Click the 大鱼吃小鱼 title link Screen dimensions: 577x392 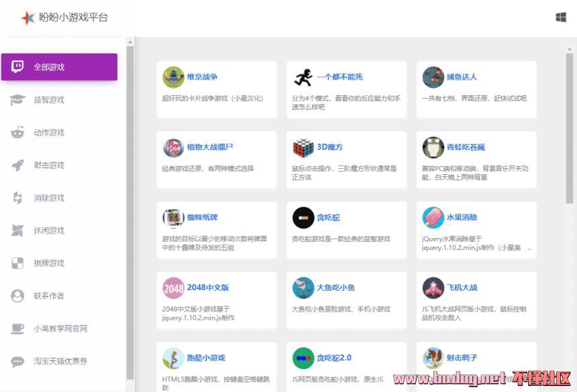[x=335, y=287]
